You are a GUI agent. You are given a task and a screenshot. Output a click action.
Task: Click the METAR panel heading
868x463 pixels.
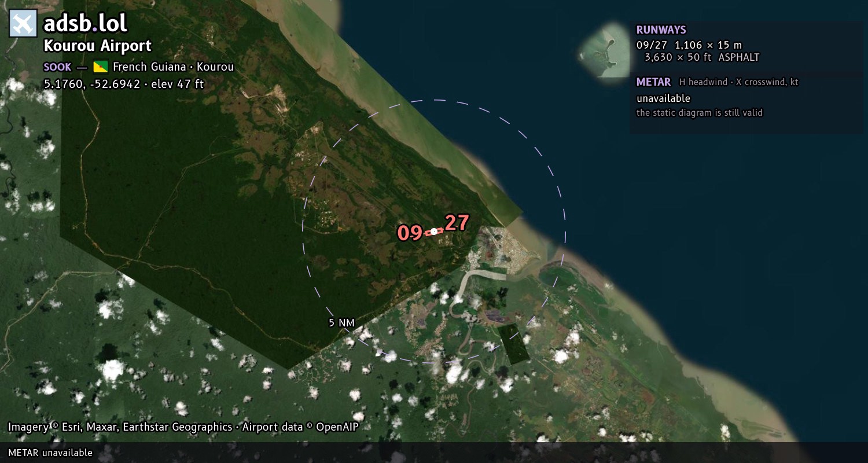click(653, 82)
